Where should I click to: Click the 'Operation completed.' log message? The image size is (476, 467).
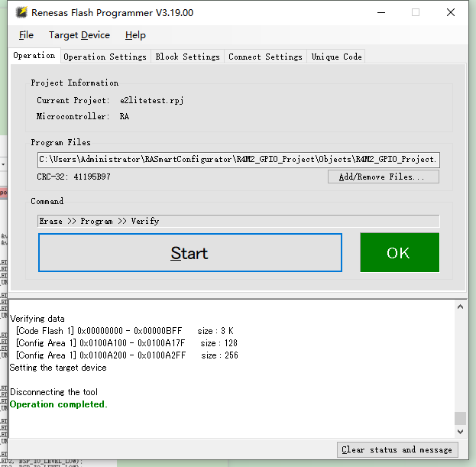tap(59, 404)
